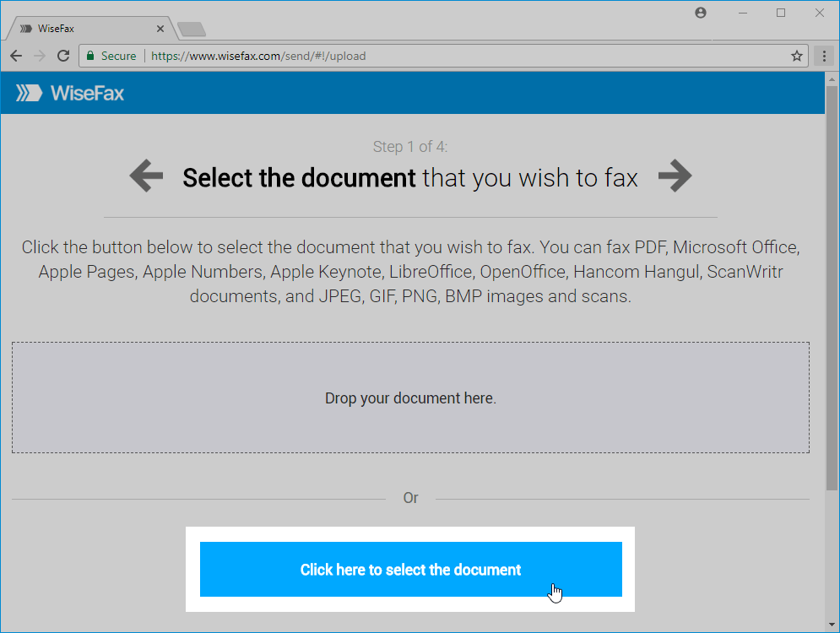Open the Chrome three-dot menu
The height and width of the screenshot is (633, 840).
coord(824,56)
